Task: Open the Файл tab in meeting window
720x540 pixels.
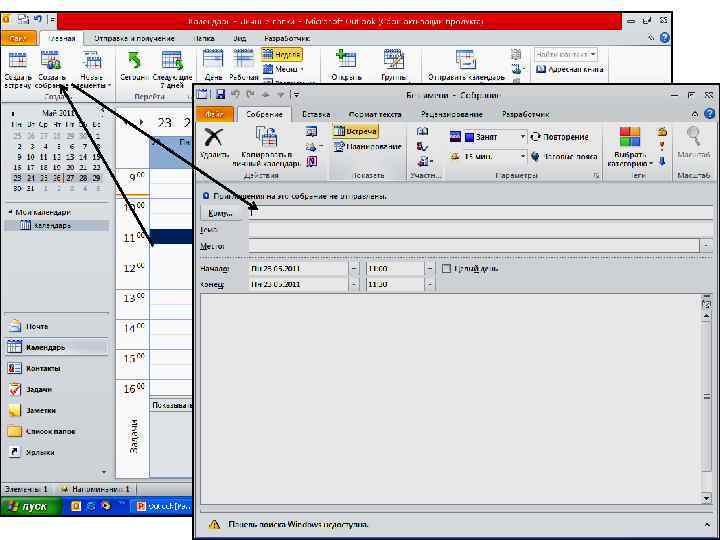Action: point(215,114)
